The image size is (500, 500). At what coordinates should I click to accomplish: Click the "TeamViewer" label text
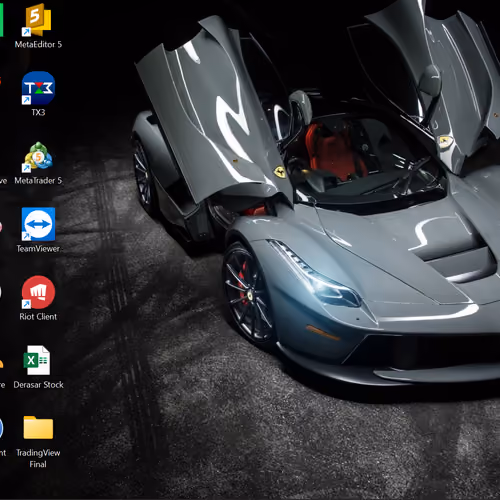point(38,249)
